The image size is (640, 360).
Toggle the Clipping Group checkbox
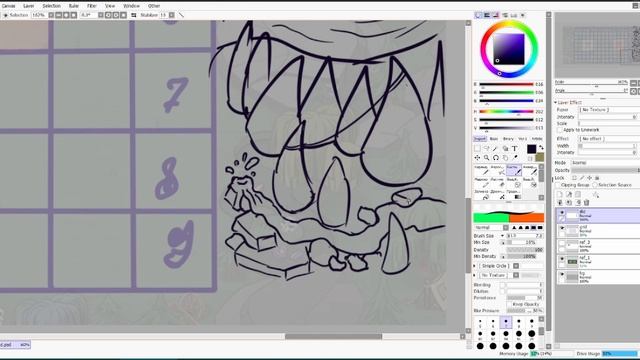(558, 185)
